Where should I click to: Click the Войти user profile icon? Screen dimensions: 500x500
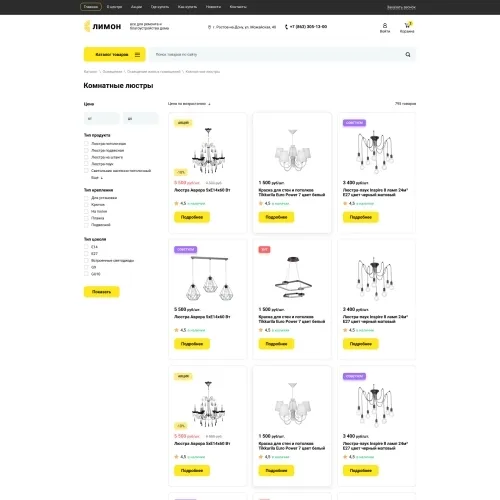pos(385,25)
